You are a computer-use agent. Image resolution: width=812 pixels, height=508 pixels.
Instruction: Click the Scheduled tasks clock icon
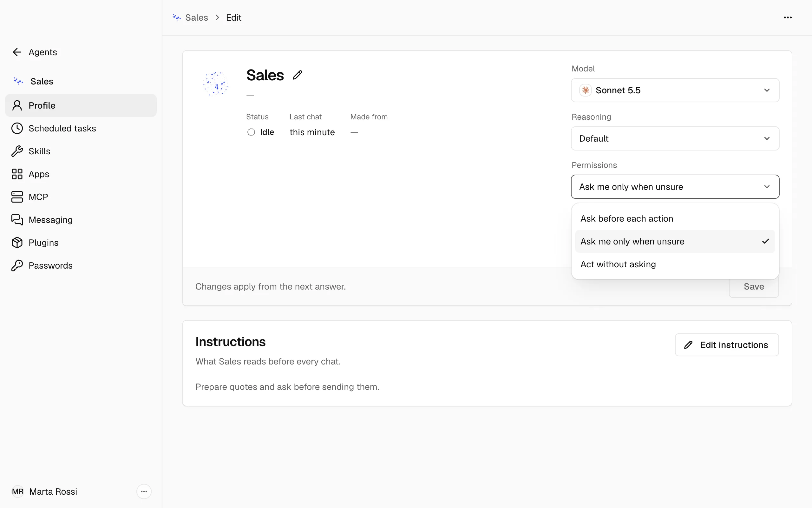coord(17,128)
